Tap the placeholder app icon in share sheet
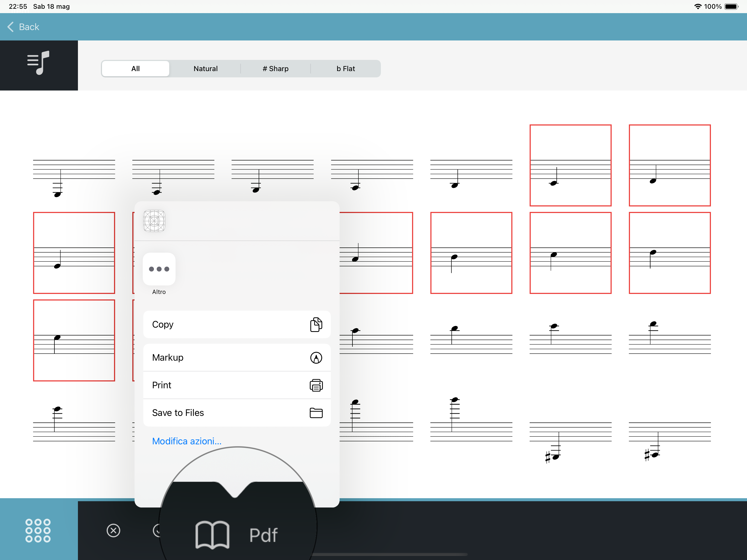Viewport: 747px width, 560px height. point(154,221)
